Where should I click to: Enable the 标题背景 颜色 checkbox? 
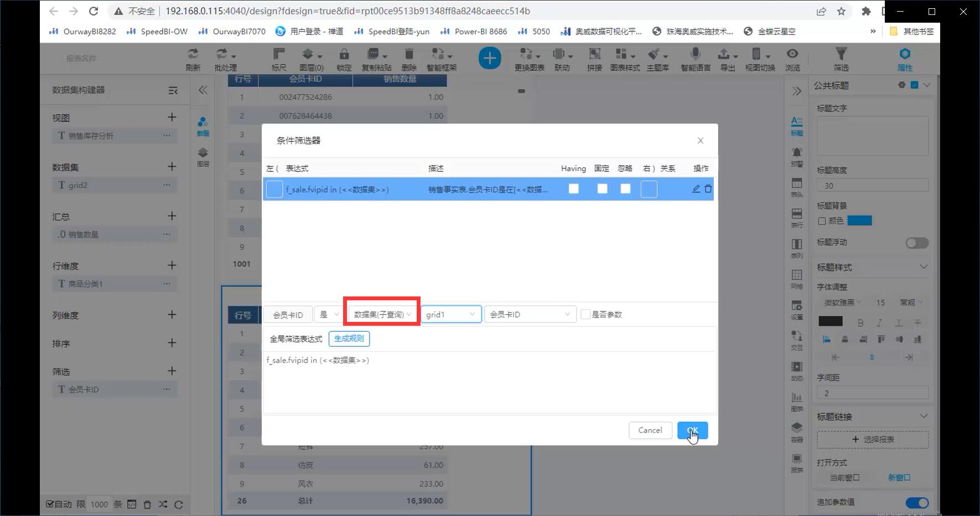(822, 221)
